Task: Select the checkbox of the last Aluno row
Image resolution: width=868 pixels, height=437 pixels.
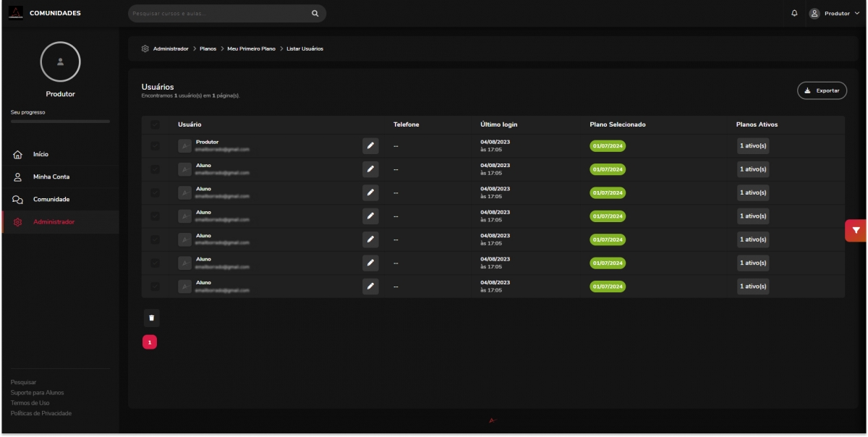Action: point(155,286)
